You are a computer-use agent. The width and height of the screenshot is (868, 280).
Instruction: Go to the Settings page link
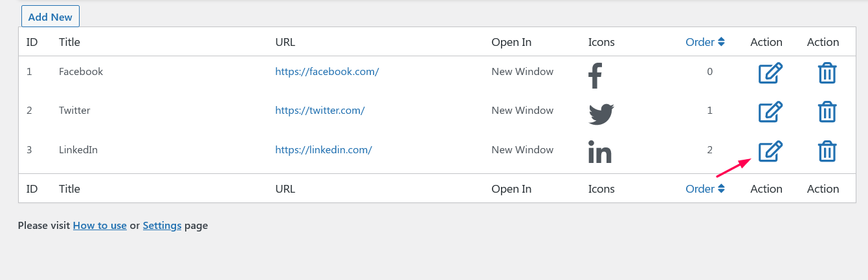click(x=162, y=226)
